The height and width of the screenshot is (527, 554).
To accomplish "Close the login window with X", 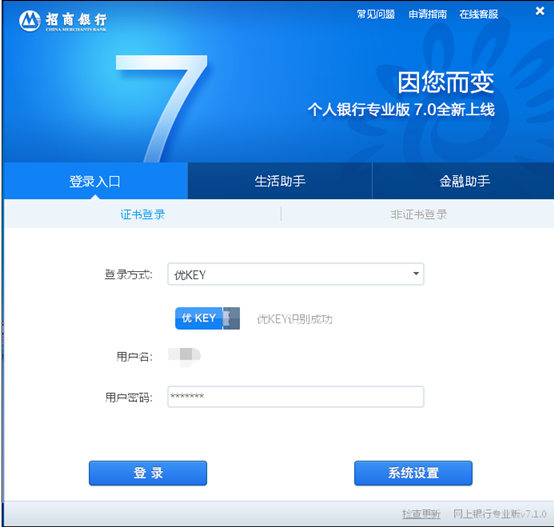I will 540,11.
